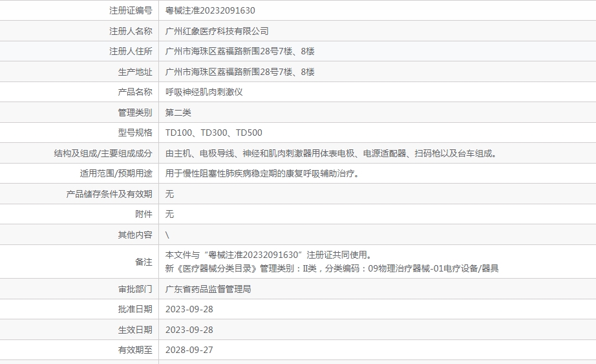
Task: Select company name 广州红象医疗科技有限公司
Action: coord(217,31)
